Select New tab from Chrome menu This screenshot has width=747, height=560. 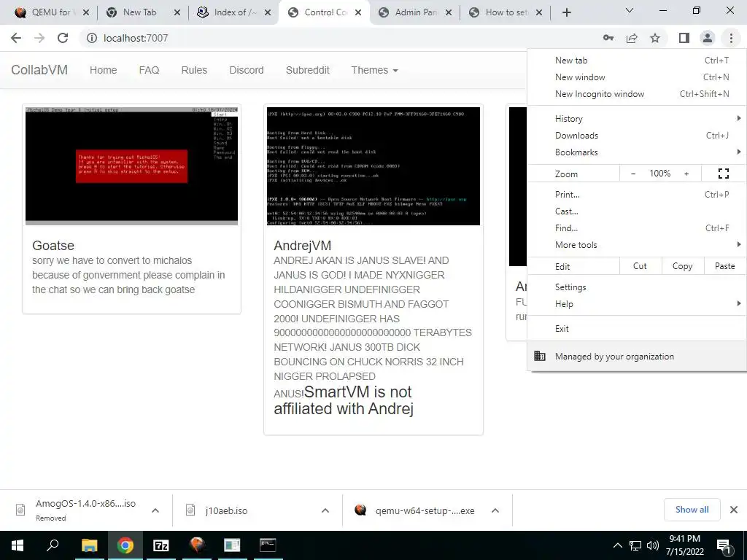(637, 61)
